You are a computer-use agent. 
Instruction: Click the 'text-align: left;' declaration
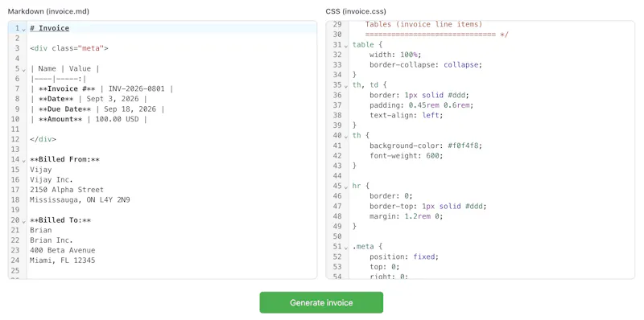[x=407, y=115]
